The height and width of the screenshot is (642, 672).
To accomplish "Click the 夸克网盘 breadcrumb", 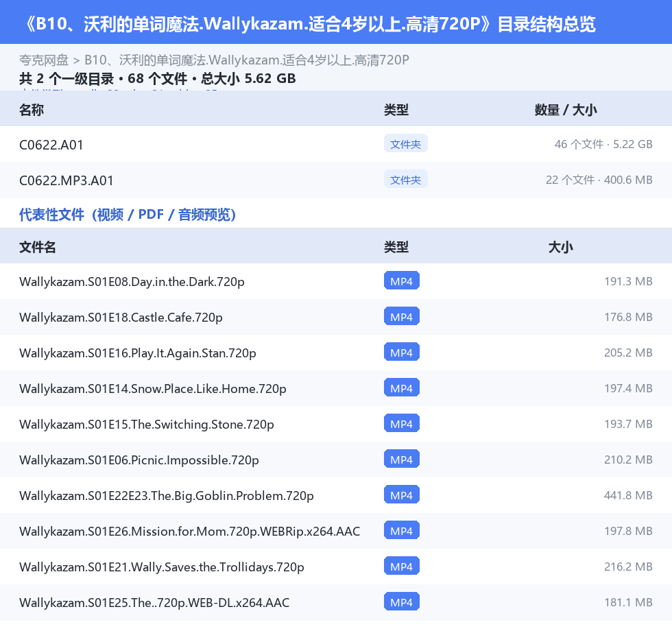I will pyautogui.click(x=44, y=60).
